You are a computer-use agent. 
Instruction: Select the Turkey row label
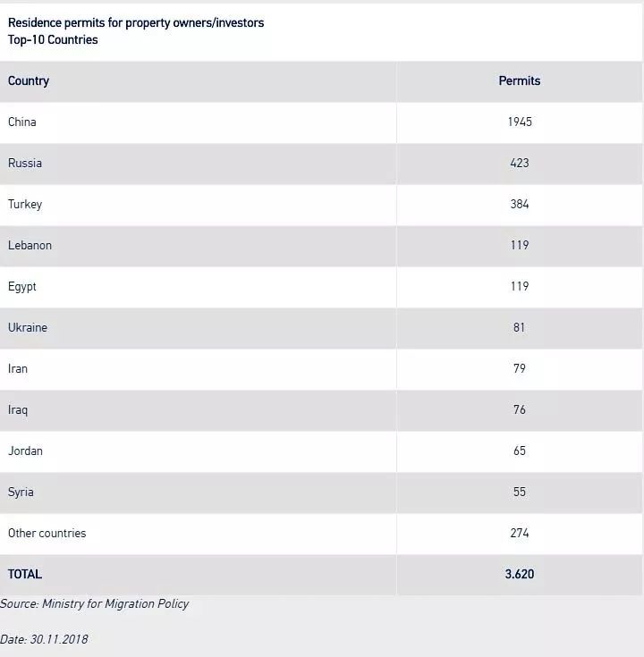pyautogui.click(x=25, y=204)
